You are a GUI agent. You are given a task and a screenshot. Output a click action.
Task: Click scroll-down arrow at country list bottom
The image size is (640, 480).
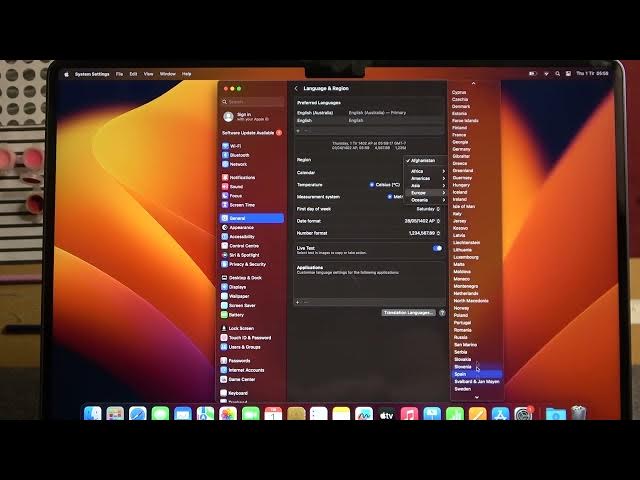(x=476, y=397)
